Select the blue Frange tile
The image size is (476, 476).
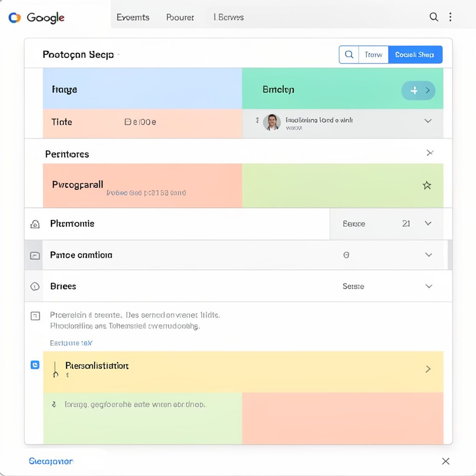pyautogui.click(x=142, y=88)
